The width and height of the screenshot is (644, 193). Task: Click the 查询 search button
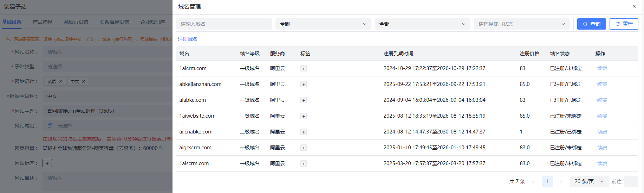(x=591, y=24)
